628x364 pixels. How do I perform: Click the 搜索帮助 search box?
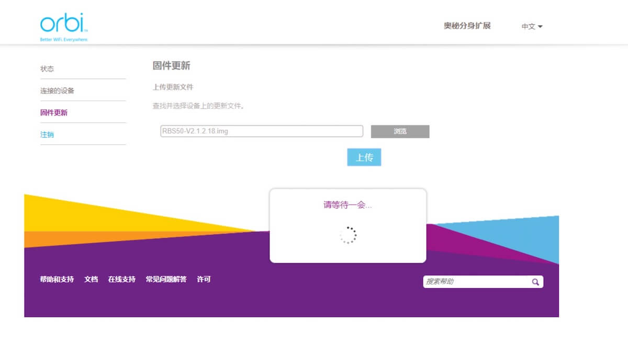[471, 281]
